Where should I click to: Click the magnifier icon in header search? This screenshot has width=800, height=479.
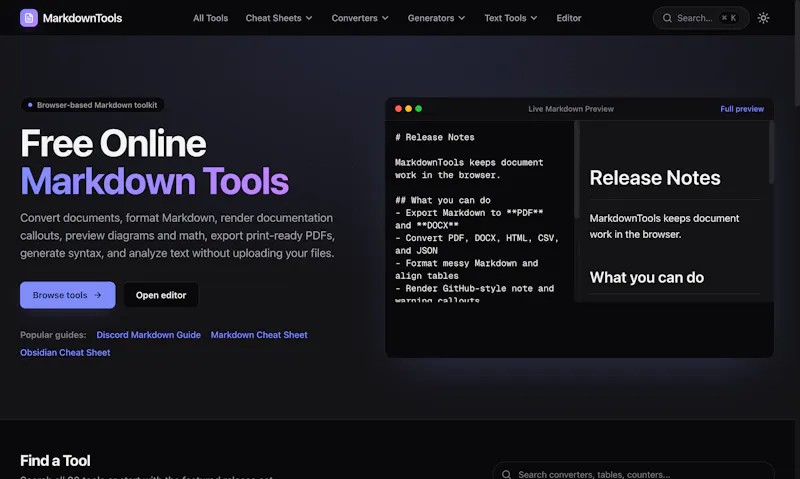(667, 18)
